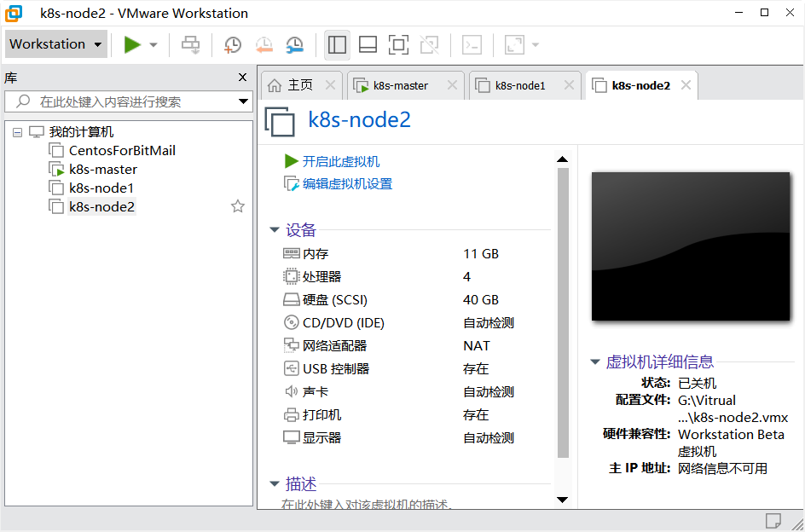Image resolution: width=805 pixels, height=532 pixels.
Task: Click the 网络信息不可用 IP address text
Action: (x=723, y=468)
